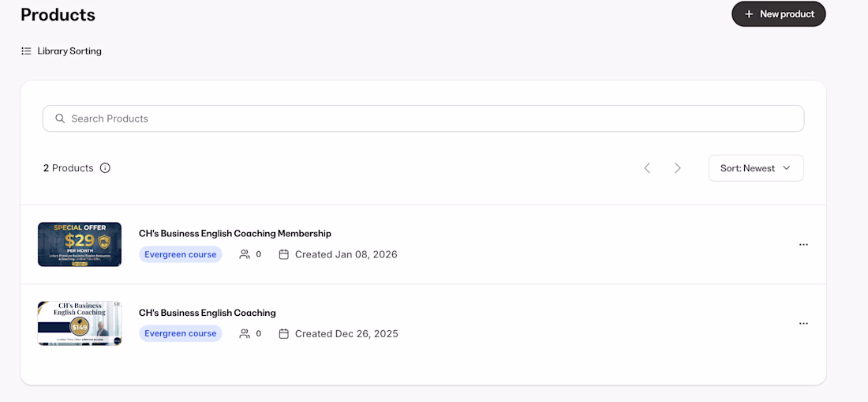The height and width of the screenshot is (402, 868).
Task: Click members icon on Business English Coaching row
Action: point(245,333)
